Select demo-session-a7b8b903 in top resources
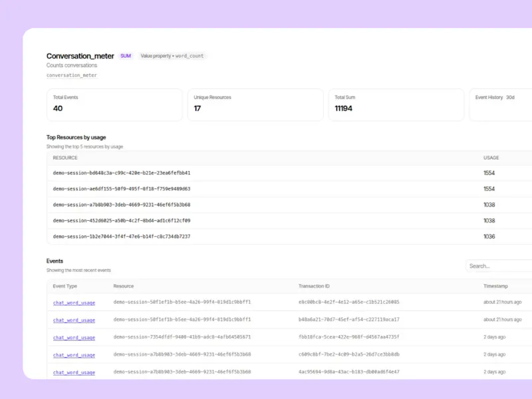Screen dimensions: 532x399 289,205
